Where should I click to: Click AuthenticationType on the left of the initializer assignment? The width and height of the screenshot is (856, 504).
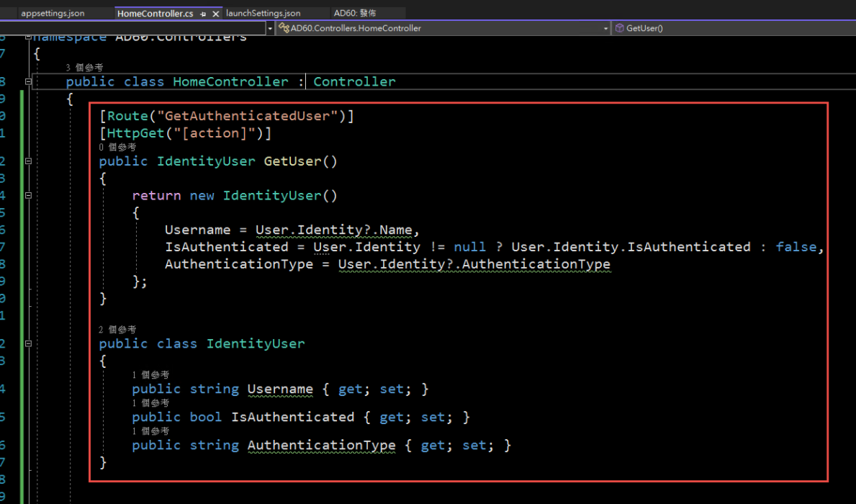coord(239,264)
